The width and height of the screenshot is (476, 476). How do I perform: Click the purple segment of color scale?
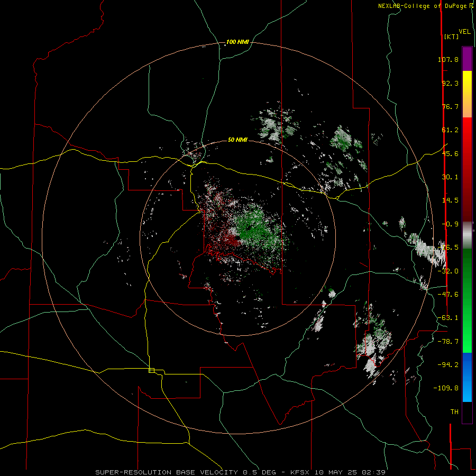(x=467, y=59)
